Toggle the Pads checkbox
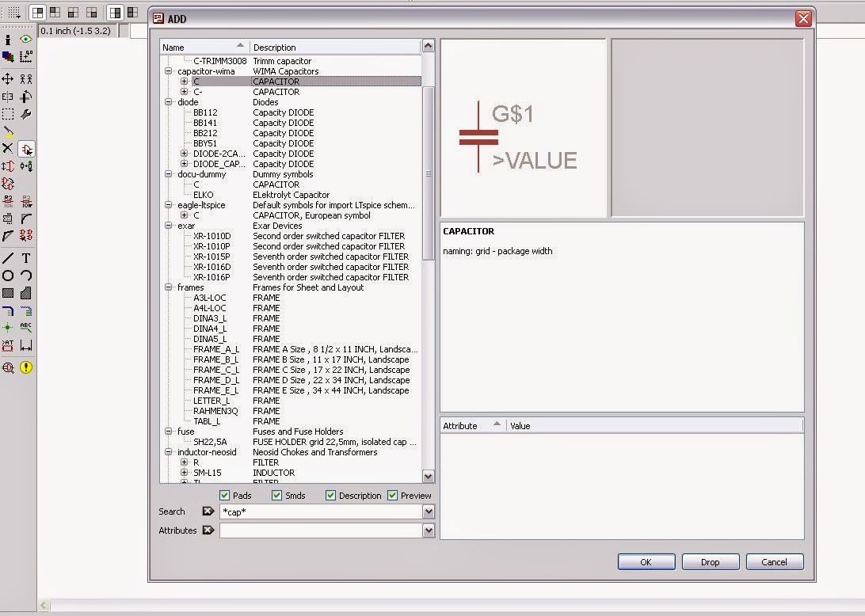This screenshot has width=865, height=616. pyautogui.click(x=224, y=495)
